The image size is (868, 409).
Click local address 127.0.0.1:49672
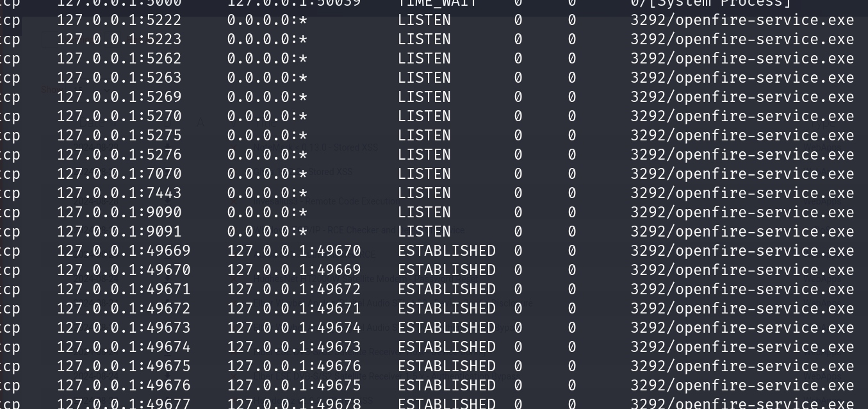tap(124, 308)
